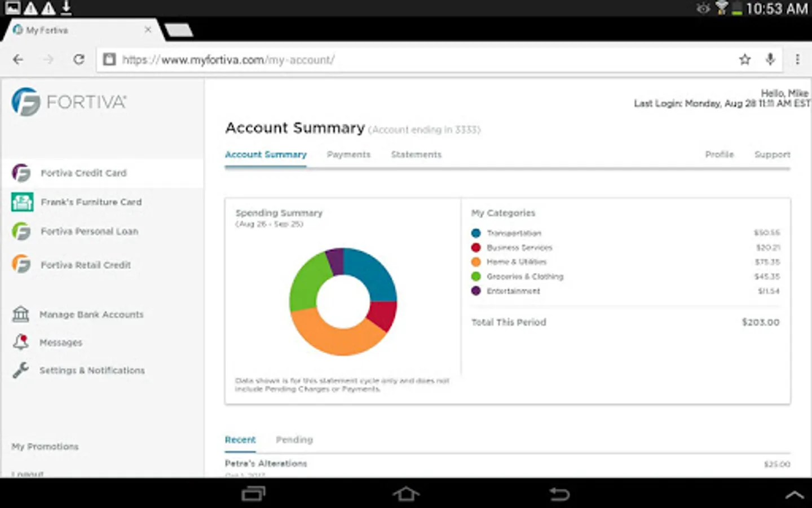Open the Support tab
The image size is (812, 508).
pyautogui.click(x=772, y=154)
